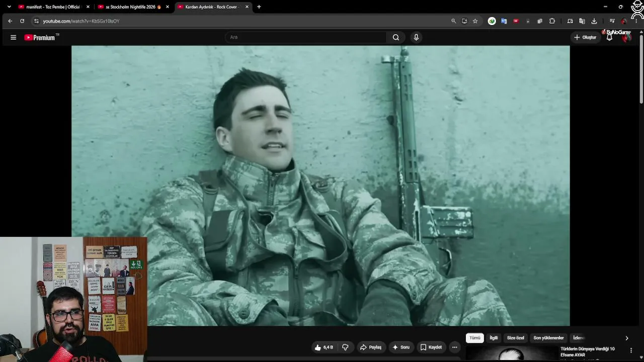The height and width of the screenshot is (362, 644).
Task: Open the downloads icon in toolbar
Action: [594, 21]
